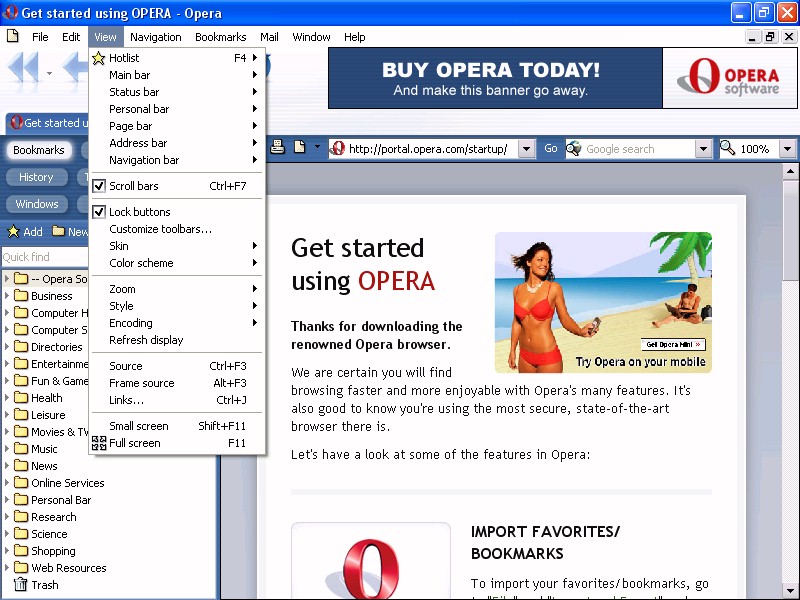This screenshot has height=600, width=800.
Task: Click the BUY OPERA TODAY banner
Action: point(495,78)
